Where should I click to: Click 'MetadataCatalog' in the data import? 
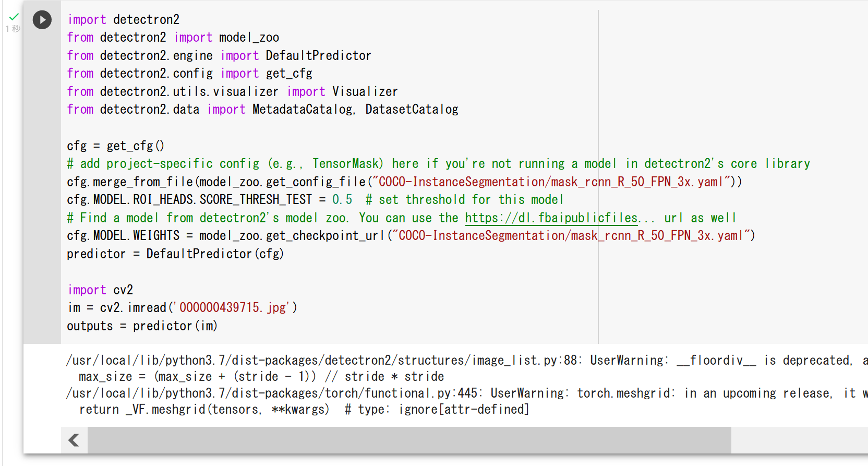click(303, 110)
